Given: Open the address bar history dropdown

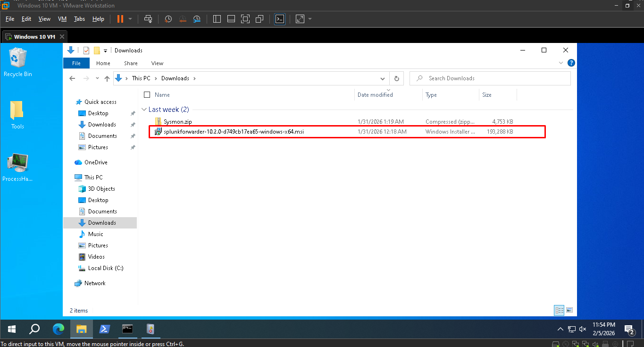Looking at the screenshot, I should [x=383, y=78].
